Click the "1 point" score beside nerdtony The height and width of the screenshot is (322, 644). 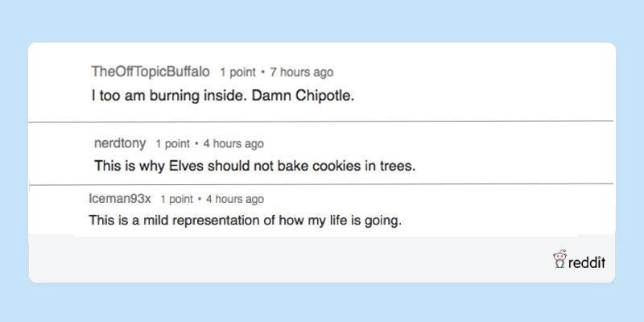[x=172, y=144]
